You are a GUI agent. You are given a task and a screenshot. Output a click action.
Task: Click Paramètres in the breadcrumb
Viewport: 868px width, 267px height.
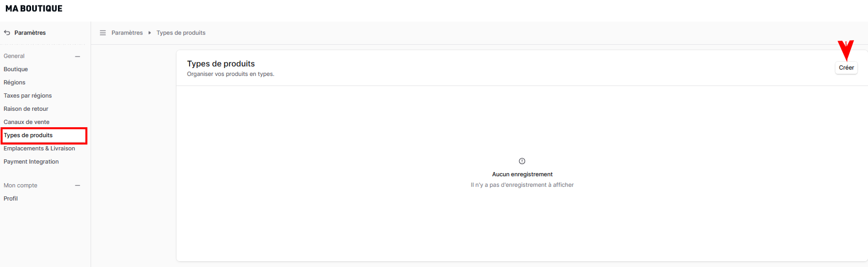pos(127,33)
